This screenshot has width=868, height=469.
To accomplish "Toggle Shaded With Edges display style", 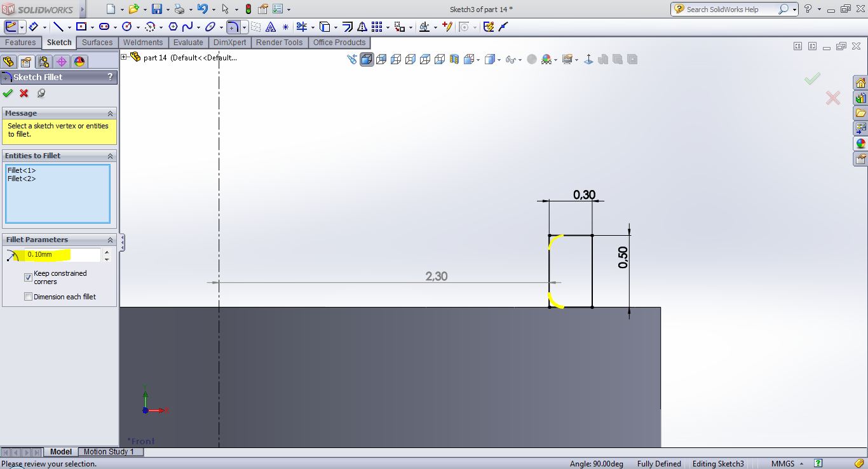I will click(x=367, y=60).
